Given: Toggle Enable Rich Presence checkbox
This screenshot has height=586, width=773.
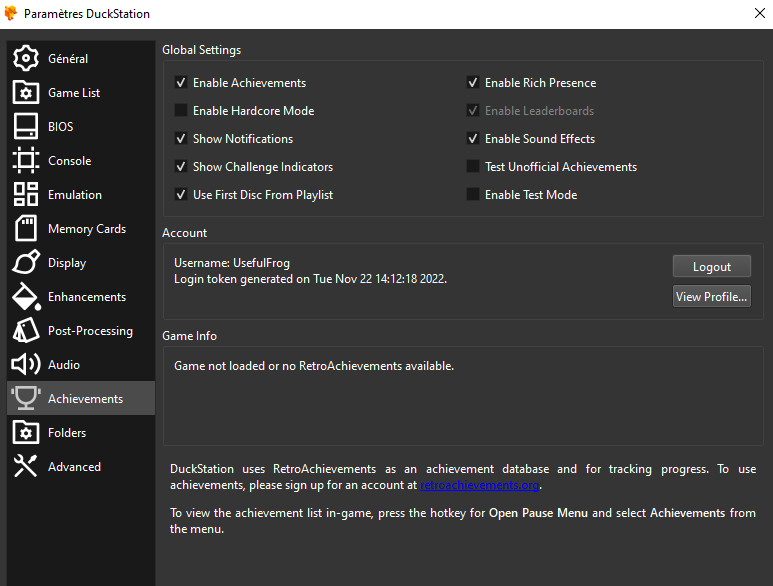Looking at the screenshot, I should 473,82.
